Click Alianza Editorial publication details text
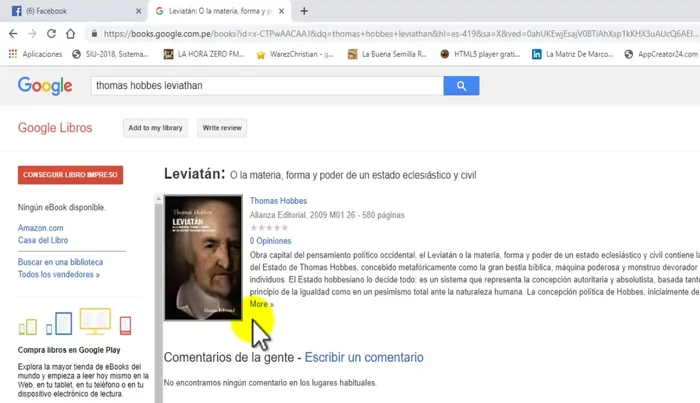Image resolution: width=700 pixels, height=403 pixels. click(327, 215)
